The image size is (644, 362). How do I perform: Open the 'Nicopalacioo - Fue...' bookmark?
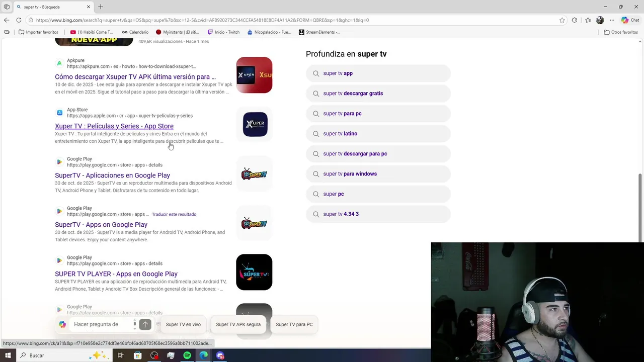click(269, 32)
